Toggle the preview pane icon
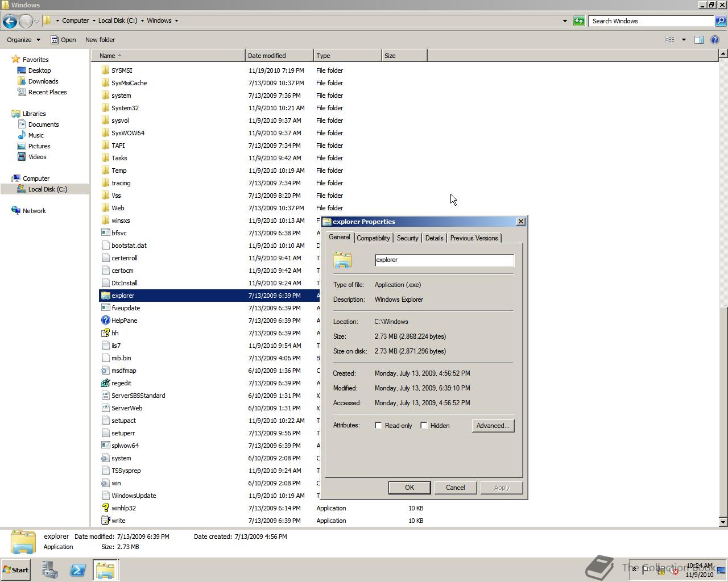Screen dimensions: 728x582 pyautogui.click(x=698, y=40)
